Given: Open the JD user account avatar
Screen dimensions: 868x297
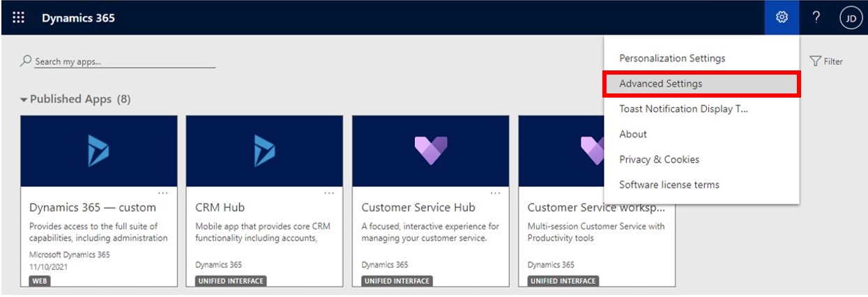Looking at the screenshot, I should coord(851,18).
